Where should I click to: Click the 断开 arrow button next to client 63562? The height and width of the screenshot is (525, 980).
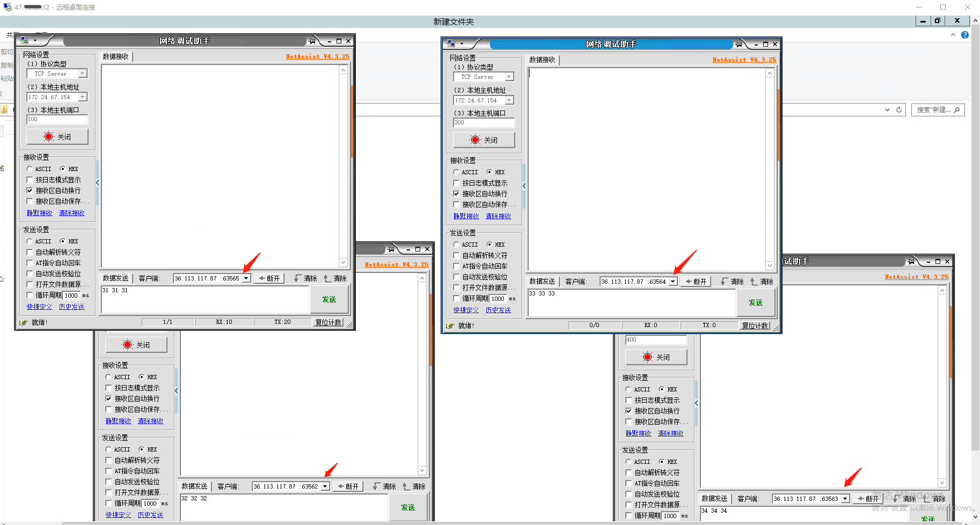point(348,486)
